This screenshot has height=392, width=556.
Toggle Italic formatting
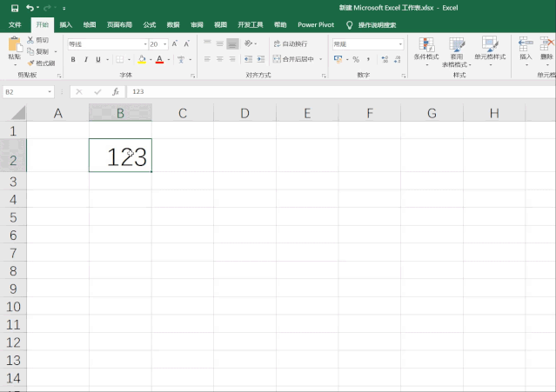[x=85, y=59]
